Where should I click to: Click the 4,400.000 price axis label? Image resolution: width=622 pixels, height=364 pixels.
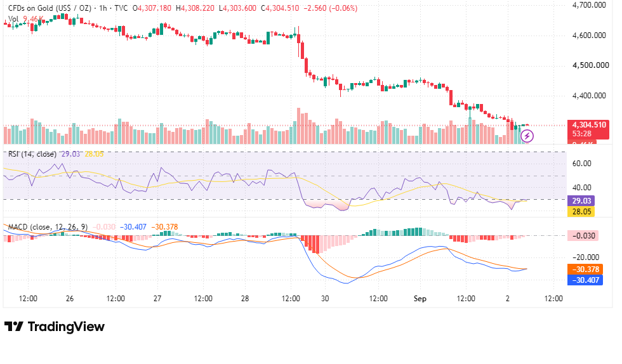click(x=589, y=96)
